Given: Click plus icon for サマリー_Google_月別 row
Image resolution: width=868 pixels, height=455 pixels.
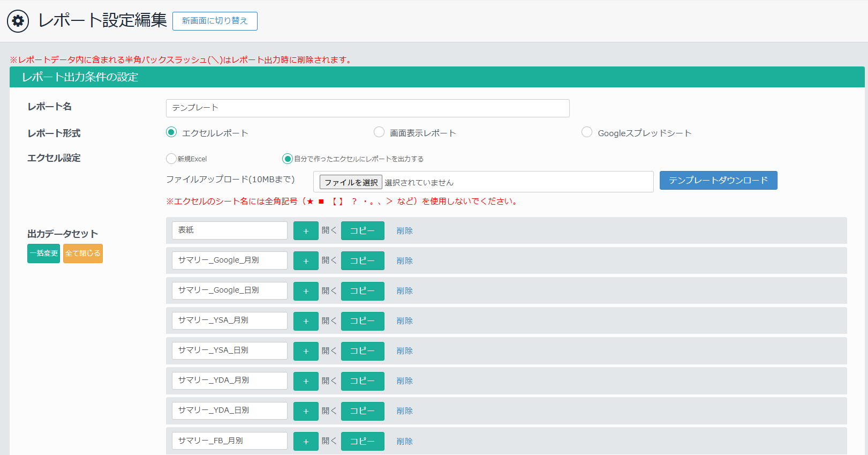Looking at the screenshot, I should tap(306, 261).
